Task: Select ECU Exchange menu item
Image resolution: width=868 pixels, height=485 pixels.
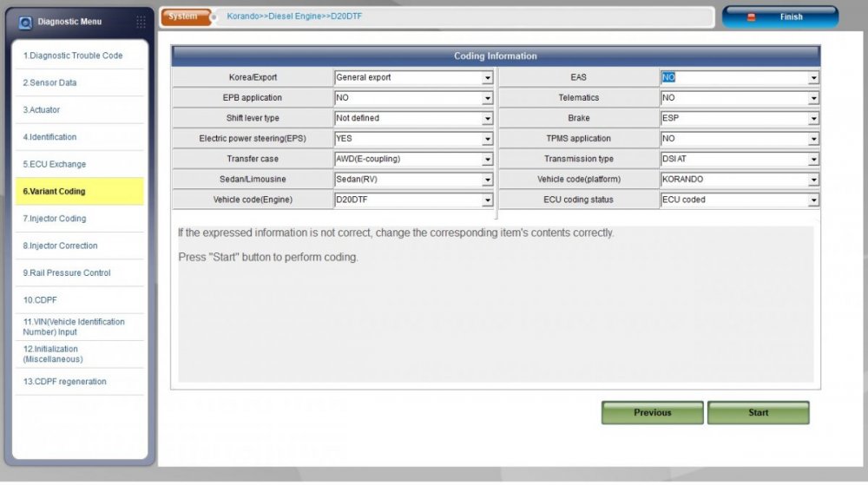Action: click(80, 164)
